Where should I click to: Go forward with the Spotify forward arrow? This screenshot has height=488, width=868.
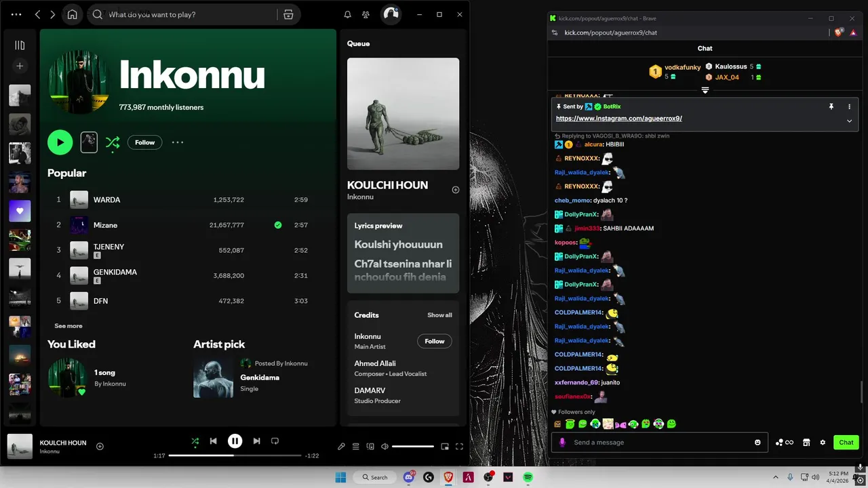[52, 14]
